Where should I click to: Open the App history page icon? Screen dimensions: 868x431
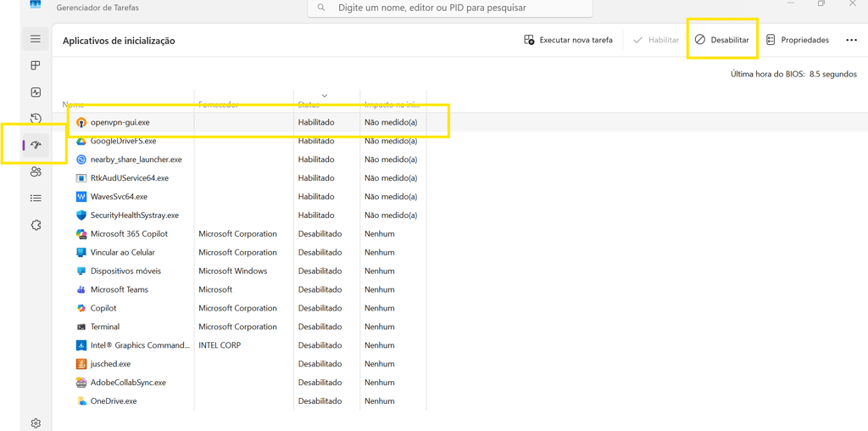[x=36, y=119]
